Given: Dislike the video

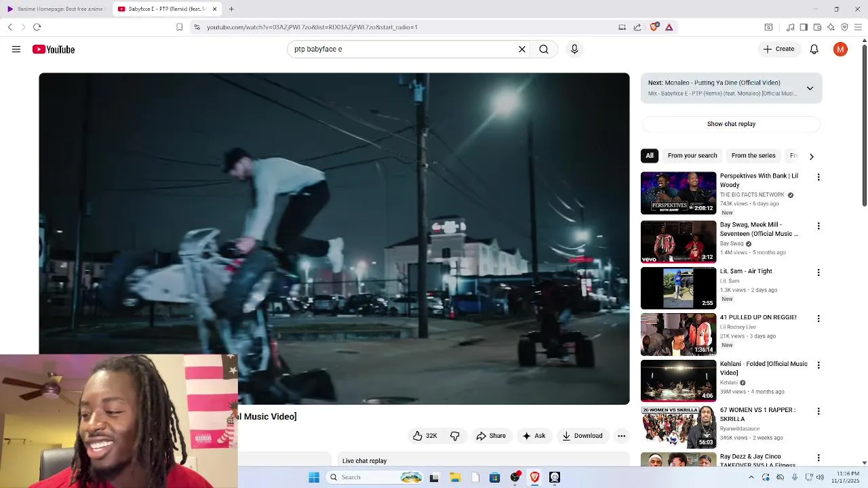Looking at the screenshot, I should [455, 436].
